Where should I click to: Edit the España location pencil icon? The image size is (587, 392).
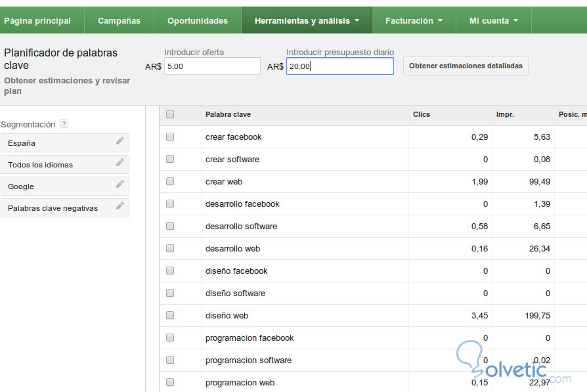[120, 141]
